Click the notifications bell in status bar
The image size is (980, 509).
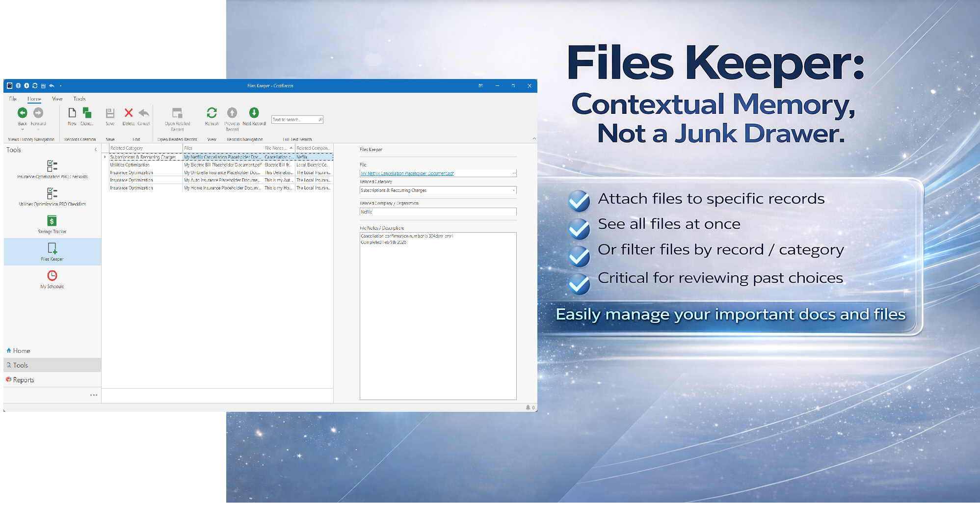(x=528, y=407)
